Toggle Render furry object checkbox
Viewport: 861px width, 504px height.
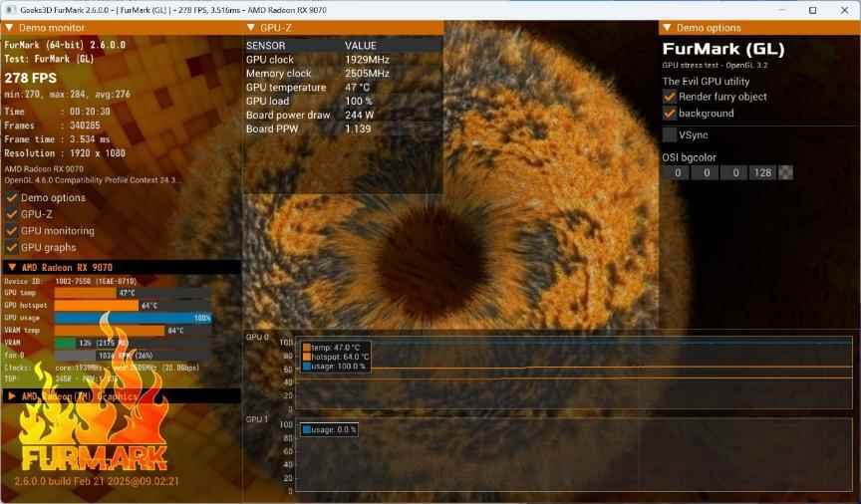(x=670, y=97)
